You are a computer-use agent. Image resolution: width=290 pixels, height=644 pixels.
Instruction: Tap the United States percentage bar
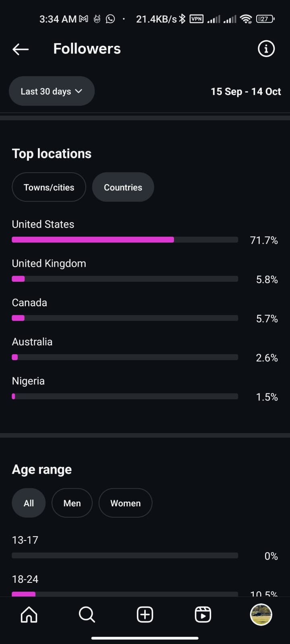(125, 240)
